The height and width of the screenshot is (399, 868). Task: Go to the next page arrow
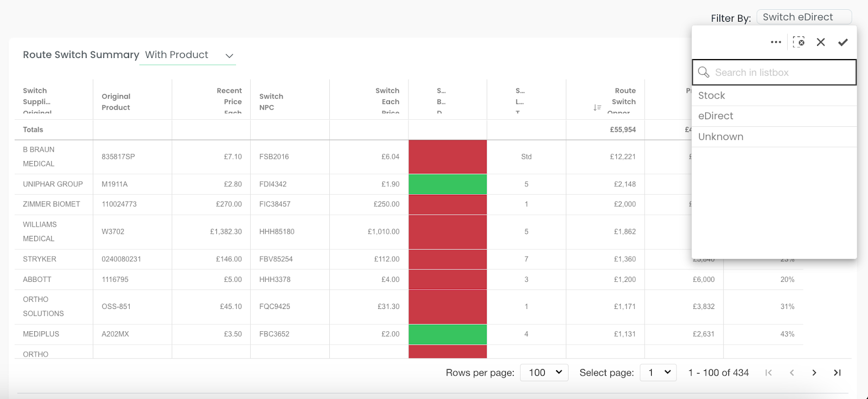[x=814, y=372]
